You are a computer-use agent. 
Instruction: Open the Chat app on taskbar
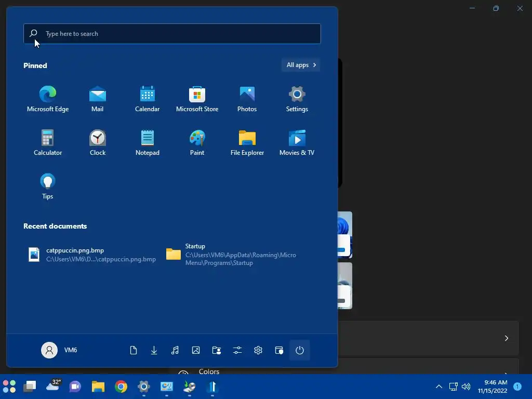pyautogui.click(x=75, y=387)
